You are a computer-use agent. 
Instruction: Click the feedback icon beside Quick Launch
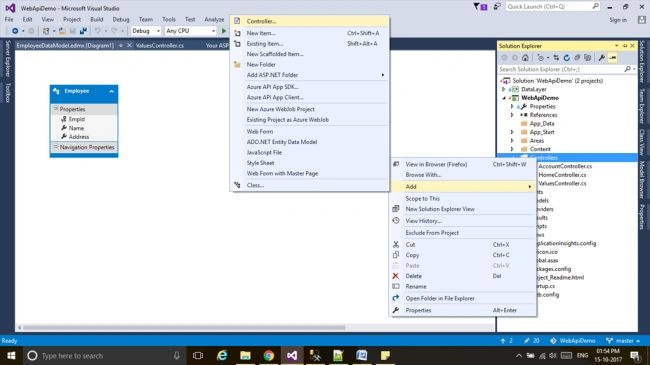coord(497,7)
